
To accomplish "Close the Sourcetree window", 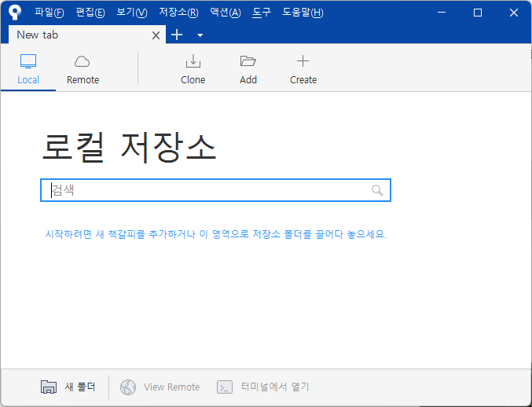I will click(x=514, y=13).
